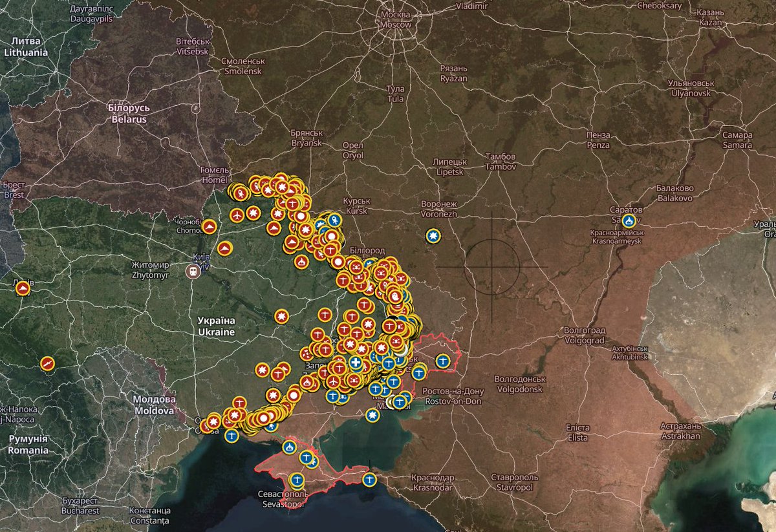Select the Volgodonsk city label

pyautogui.click(x=520, y=384)
